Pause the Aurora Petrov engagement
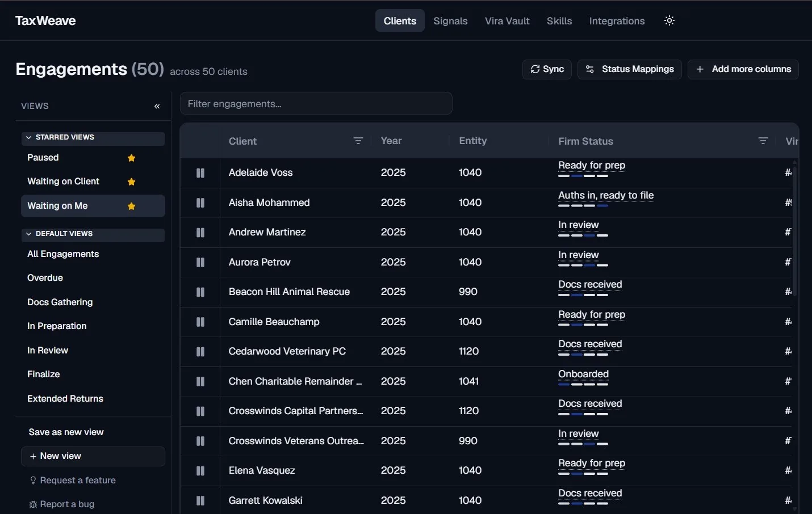Screen dimensions: 812x514 (200, 262)
